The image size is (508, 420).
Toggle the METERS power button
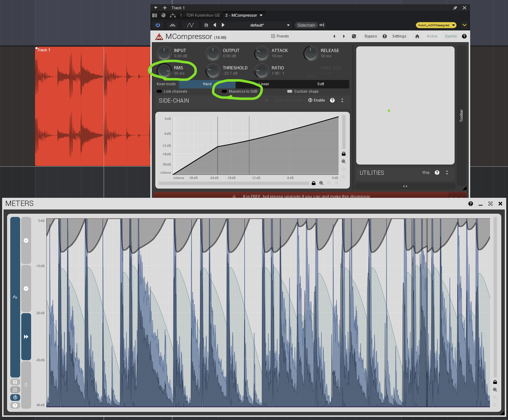pyautogui.click(x=15, y=397)
